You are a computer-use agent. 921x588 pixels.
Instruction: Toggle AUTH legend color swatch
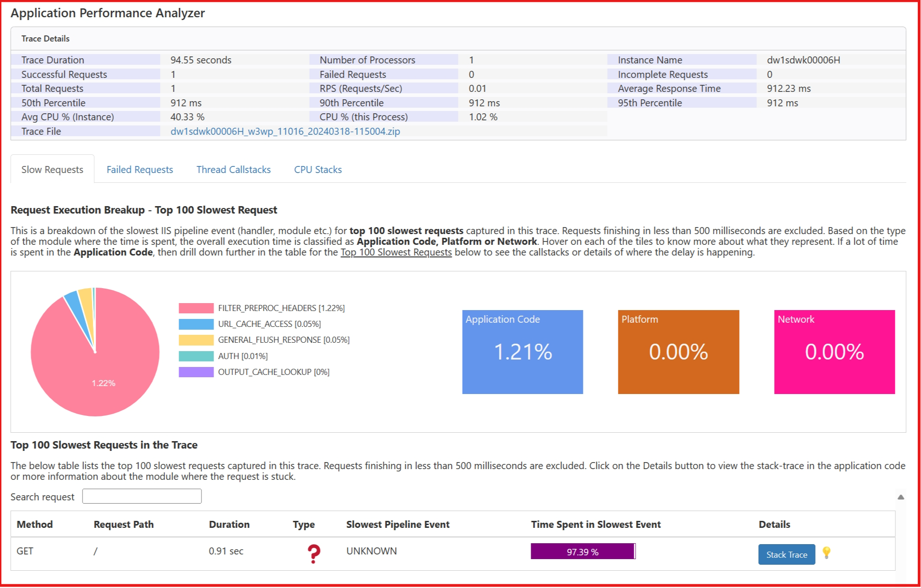196,356
